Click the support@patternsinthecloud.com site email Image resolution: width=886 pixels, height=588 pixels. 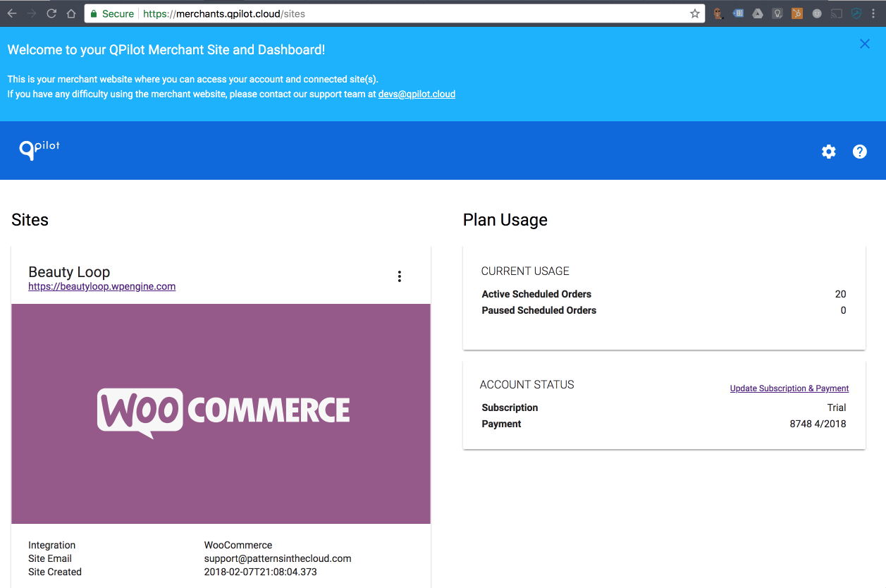point(278,558)
